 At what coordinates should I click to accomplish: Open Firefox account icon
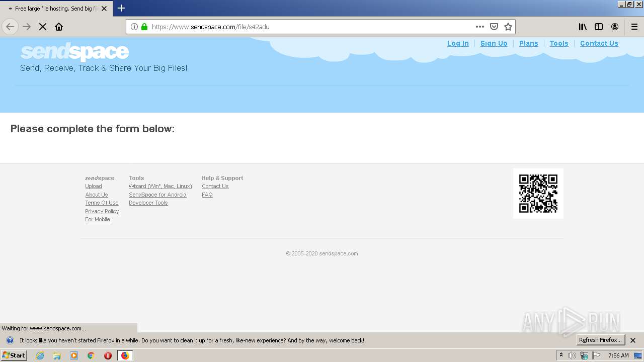point(615,27)
